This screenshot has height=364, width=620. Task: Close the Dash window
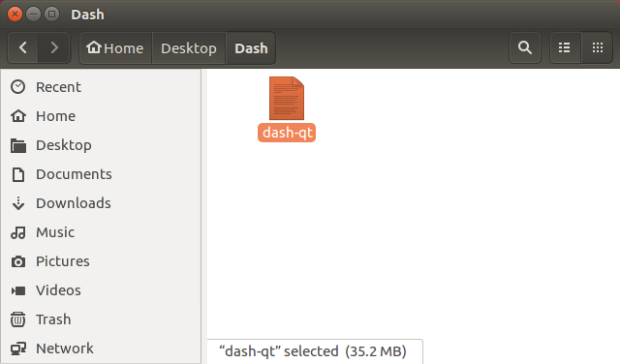point(15,15)
